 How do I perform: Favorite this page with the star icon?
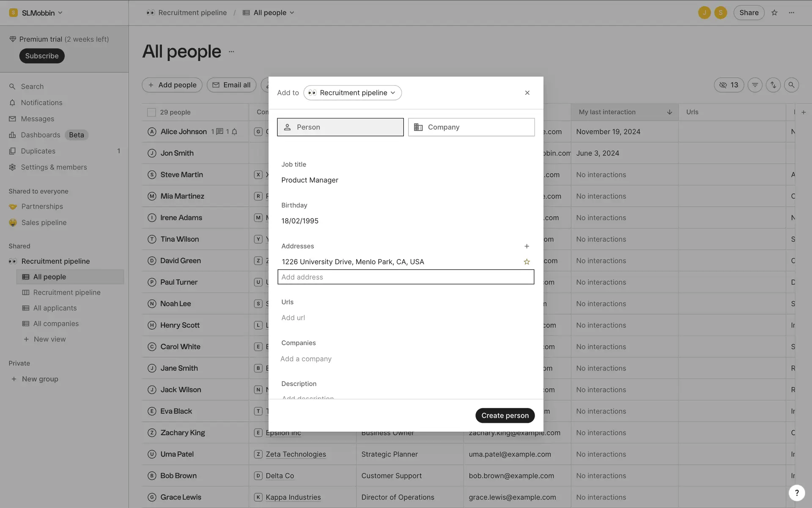click(x=774, y=13)
